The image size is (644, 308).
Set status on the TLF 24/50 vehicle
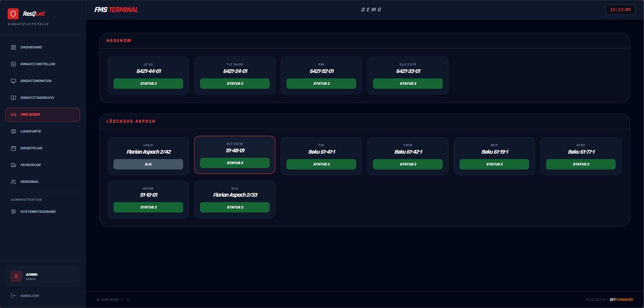(x=235, y=83)
